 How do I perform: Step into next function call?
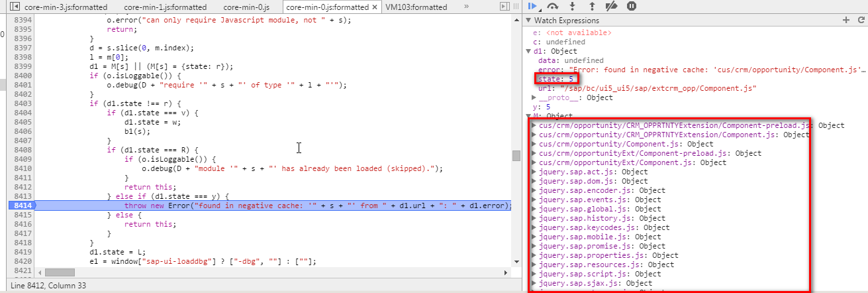[x=573, y=6]
